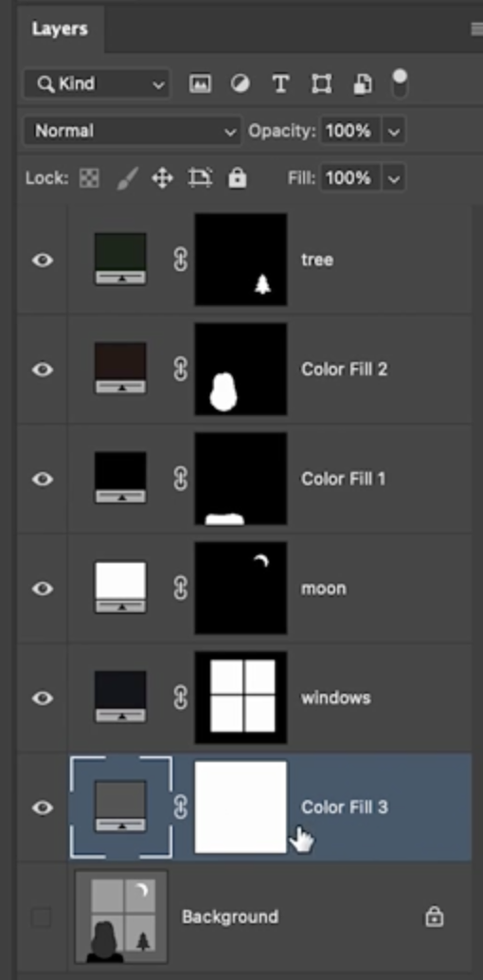Click the Fill 100% value field
This screenshot has height=980, width=483.
(350, 179)
